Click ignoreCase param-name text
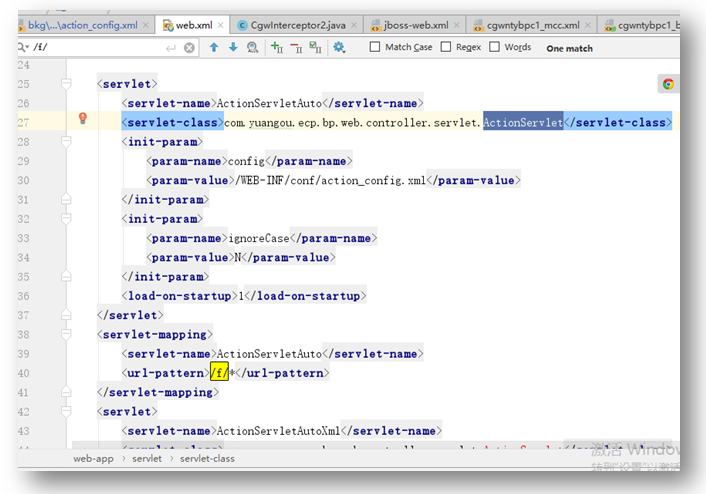 [x=258, y=238]
